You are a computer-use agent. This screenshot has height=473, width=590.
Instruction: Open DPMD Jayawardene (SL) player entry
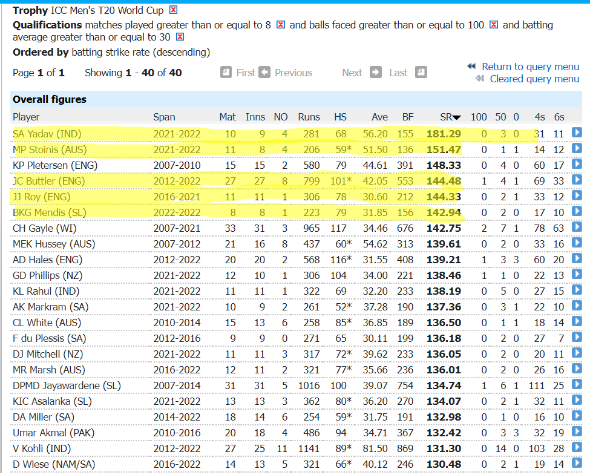[x=67, y=386]
